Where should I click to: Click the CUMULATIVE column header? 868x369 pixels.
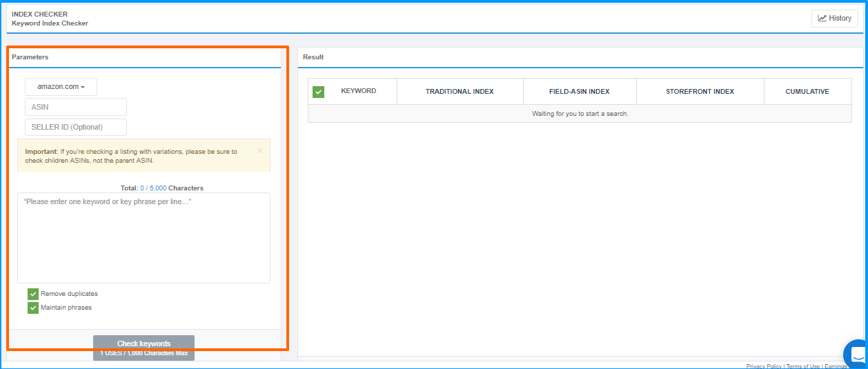click(807, 92)
